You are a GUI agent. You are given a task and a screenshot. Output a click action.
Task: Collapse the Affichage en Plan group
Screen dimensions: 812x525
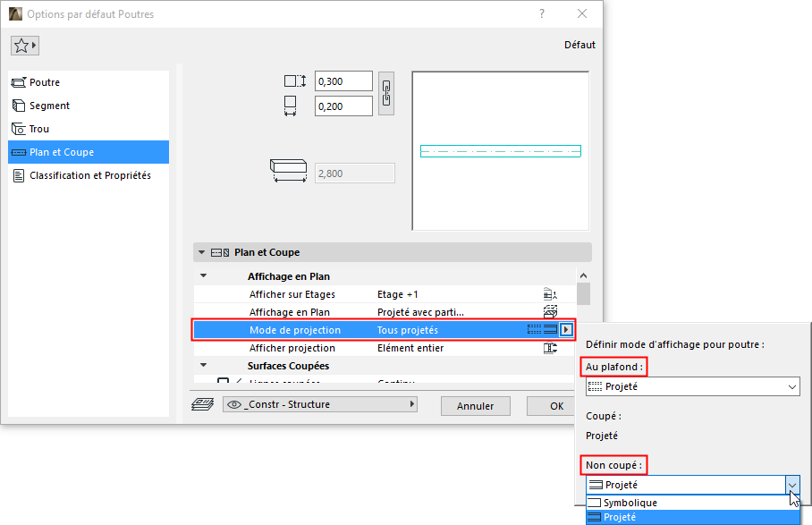point(204,276)
